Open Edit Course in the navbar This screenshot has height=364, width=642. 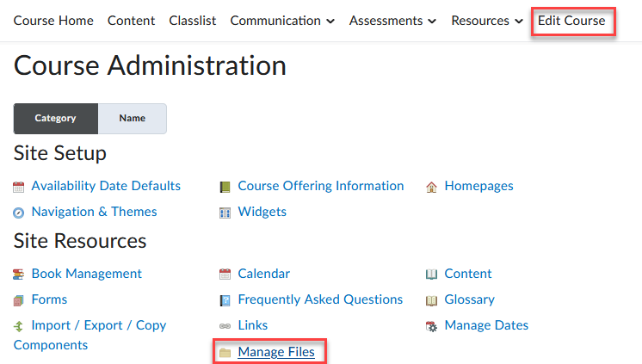pyautogui.click(x=571, y=21)
